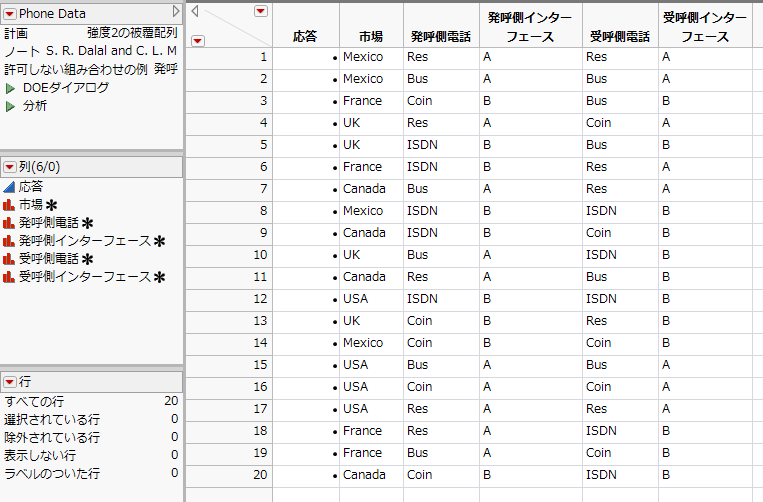Viewport: 763px width, 502px height.
Task: Open the rows red triangle in table corner
Action: point(197,40)
